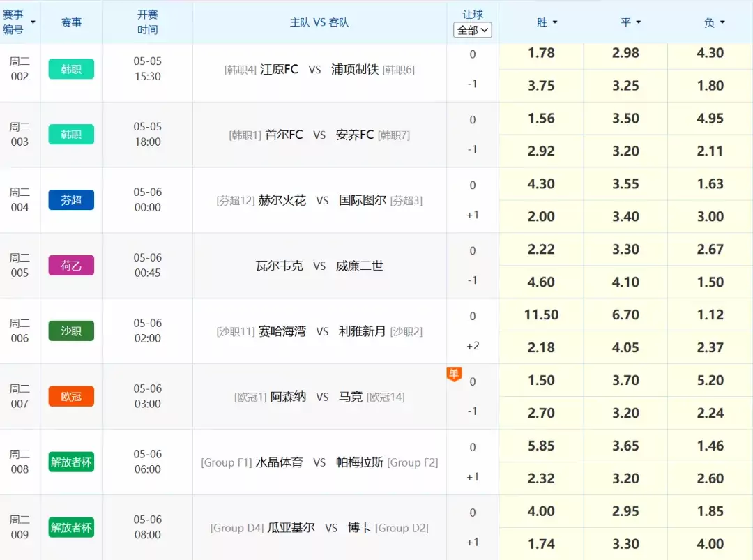Click the 沙职 league tag
This screenshot has width=753, height=560.
(x=71, y=331)
